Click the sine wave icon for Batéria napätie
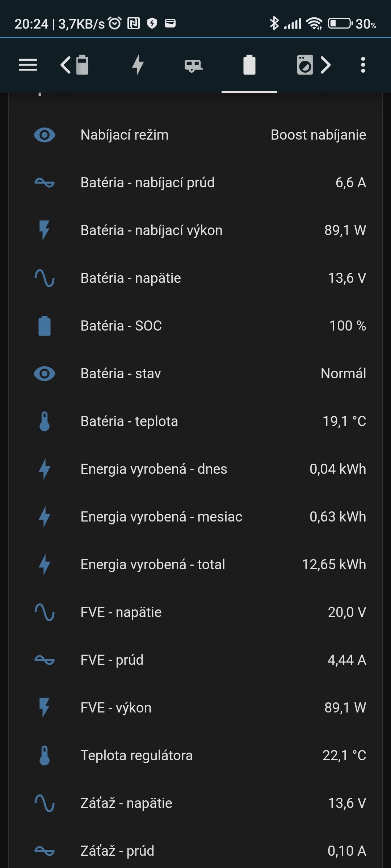This screenshot has height=868, width=391. click(45, 278)
